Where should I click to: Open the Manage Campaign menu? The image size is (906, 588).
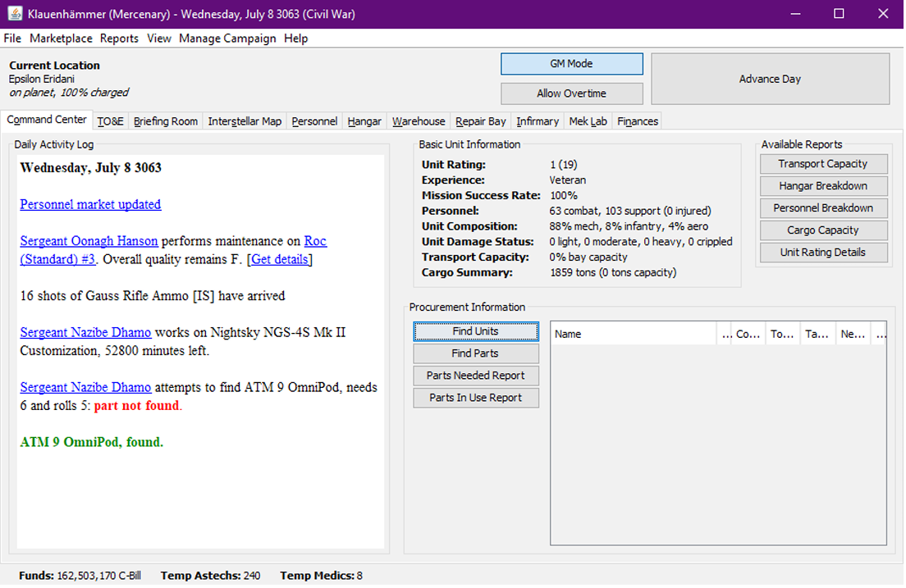(x=227, y=39)
